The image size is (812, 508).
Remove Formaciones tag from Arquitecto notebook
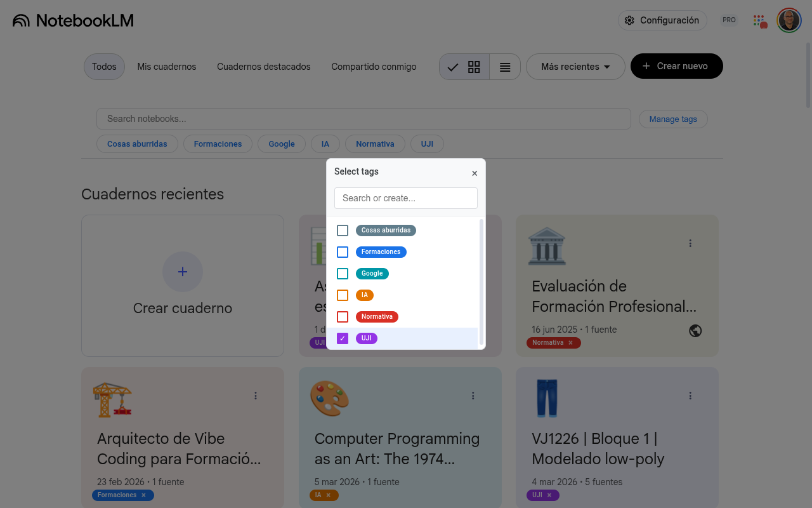click(x=143, y=495)
